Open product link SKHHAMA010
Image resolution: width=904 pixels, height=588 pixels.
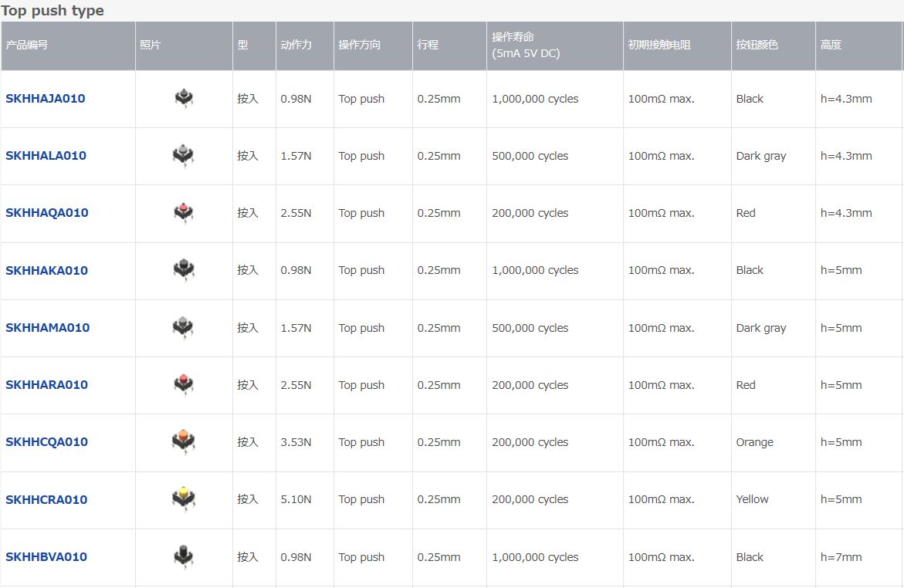[47, 327]
